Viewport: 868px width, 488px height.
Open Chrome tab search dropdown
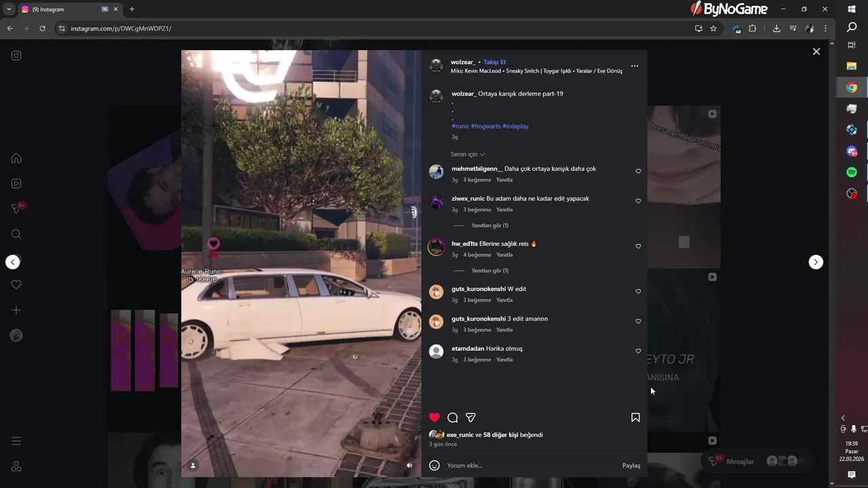point(9,9)
